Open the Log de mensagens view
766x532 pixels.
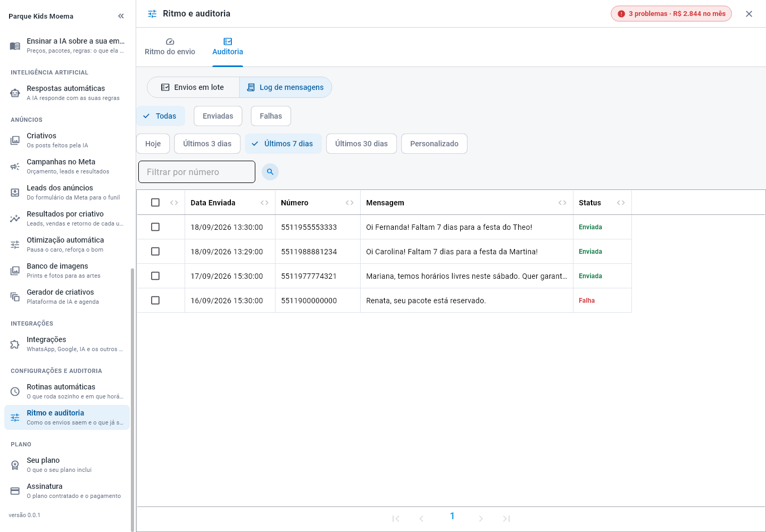click(x=286, y=87)
